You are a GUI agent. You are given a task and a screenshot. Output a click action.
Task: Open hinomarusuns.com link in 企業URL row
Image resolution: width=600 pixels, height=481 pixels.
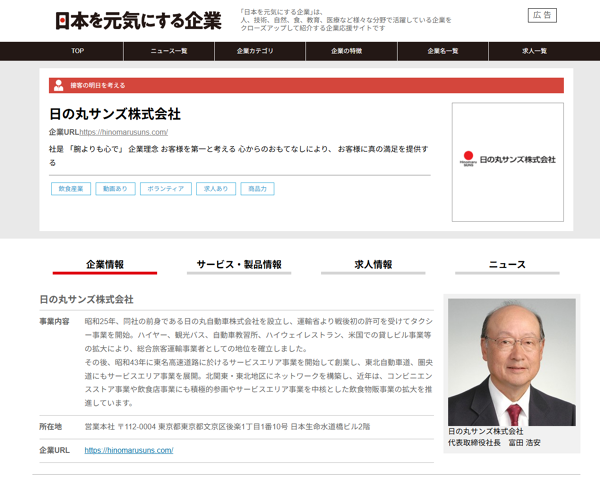(x=129, y=450)
